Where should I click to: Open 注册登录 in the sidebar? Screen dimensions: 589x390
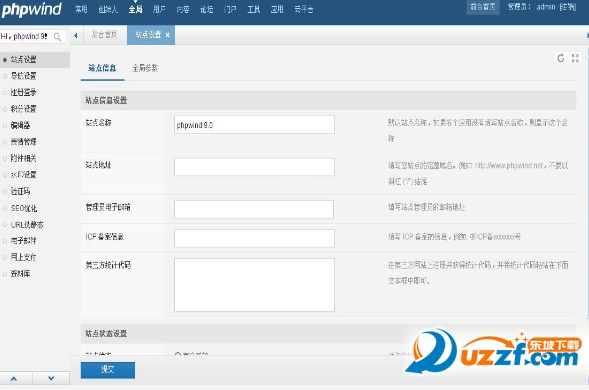pyautogui.click(x=23, y=92)
